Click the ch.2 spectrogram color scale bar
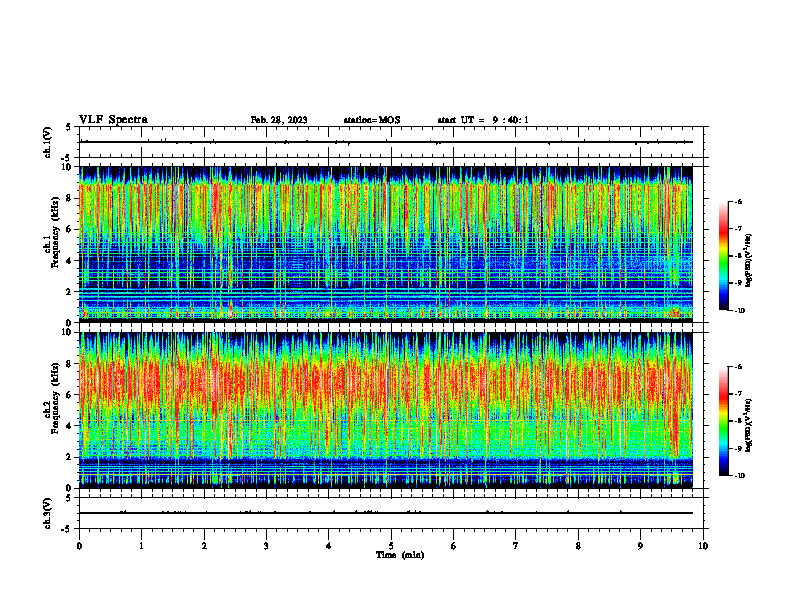This screenshot has height=612, width=792. point(723,421)
